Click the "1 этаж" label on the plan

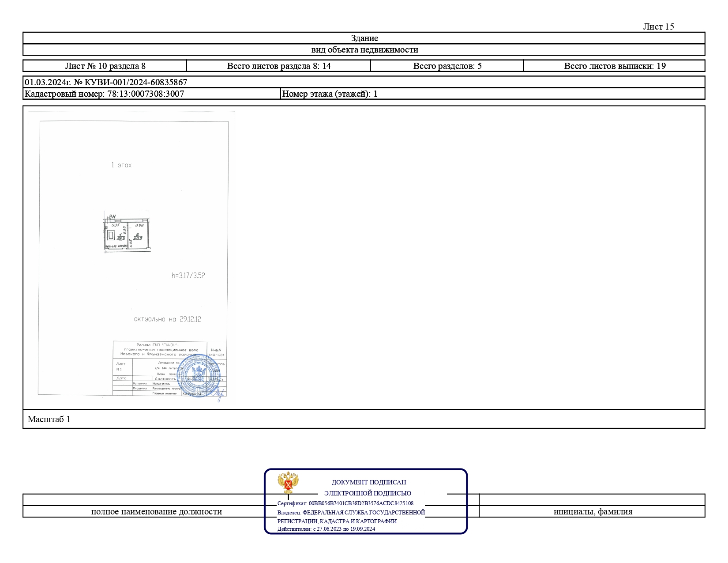121,165
